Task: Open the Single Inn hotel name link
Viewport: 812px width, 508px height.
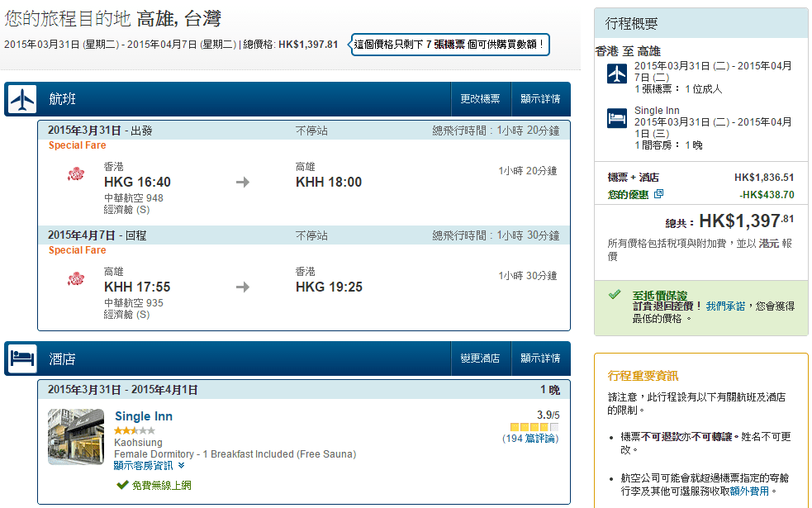Action: (143, 416)
